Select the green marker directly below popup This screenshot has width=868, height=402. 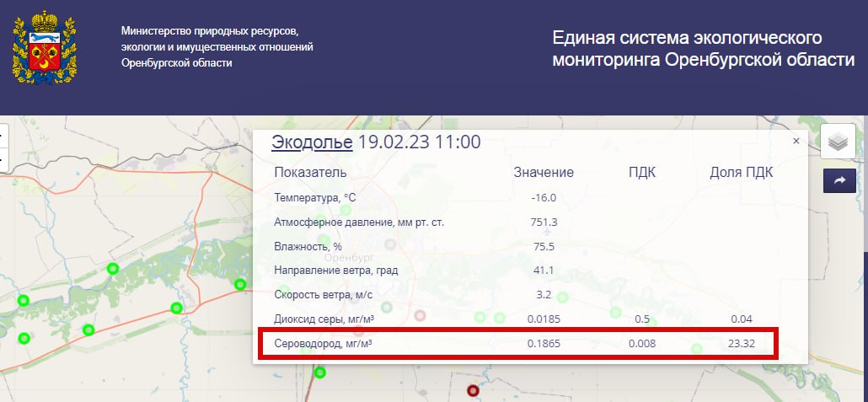point(319,373)
